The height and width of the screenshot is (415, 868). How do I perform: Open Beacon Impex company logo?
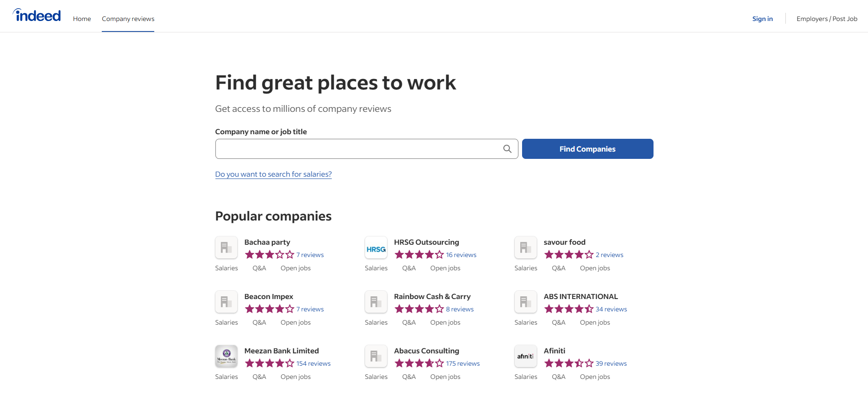tap(226, 302)
